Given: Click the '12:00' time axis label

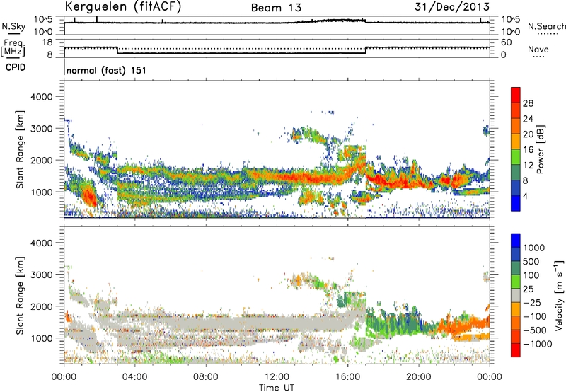Looking at the screenshot, I should click(x=277, y=377).
